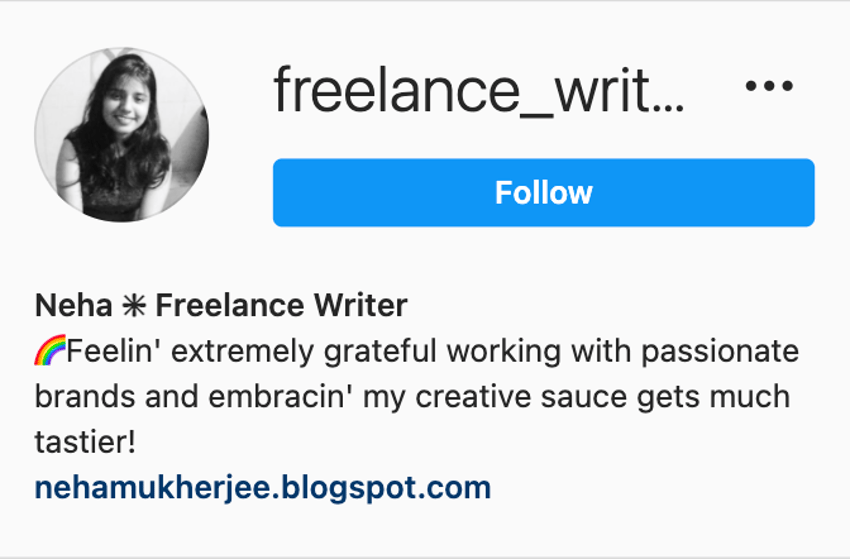The image size is (850, 559).
Task: Click the 'Freelance Writer' title text
Action: pos(281,305)
